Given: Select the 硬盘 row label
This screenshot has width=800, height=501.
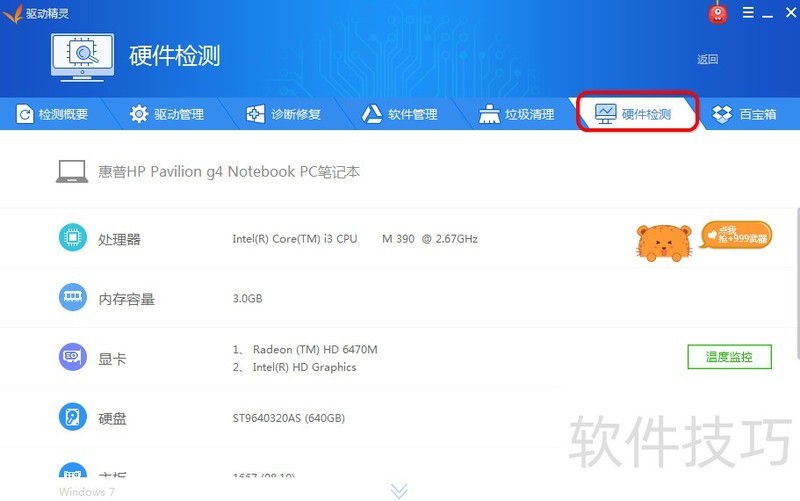Looking at the screenshot, I should point(112,418).
